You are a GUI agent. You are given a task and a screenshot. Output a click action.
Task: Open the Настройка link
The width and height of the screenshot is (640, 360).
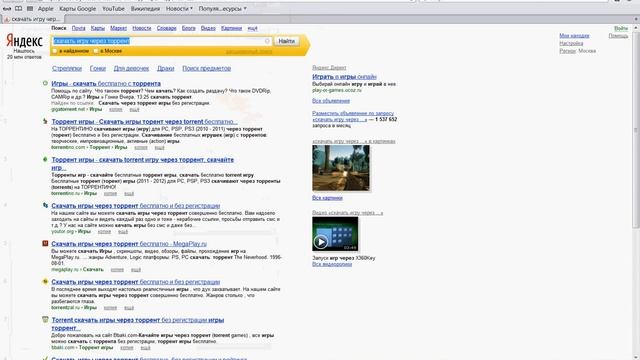[571, 43]
